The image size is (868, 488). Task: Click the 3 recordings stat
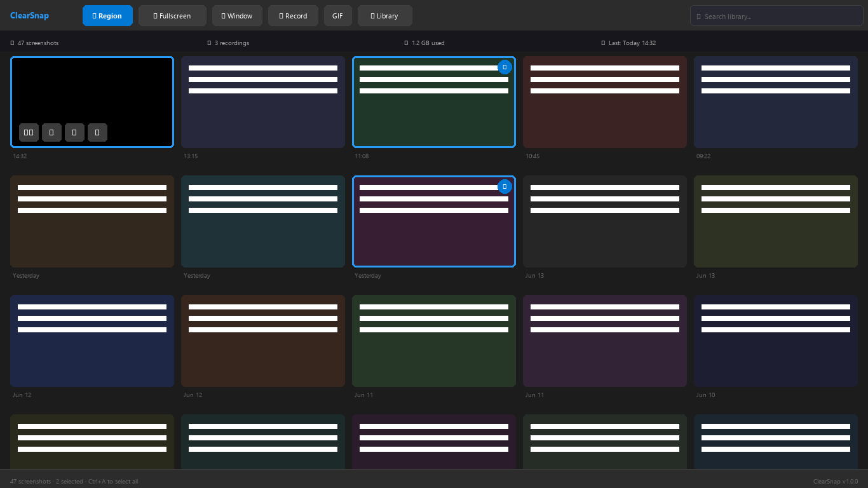[x=228, y=43]
